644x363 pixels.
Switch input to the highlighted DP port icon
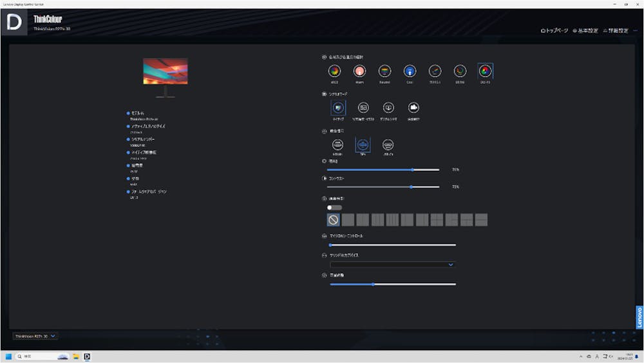363,144
